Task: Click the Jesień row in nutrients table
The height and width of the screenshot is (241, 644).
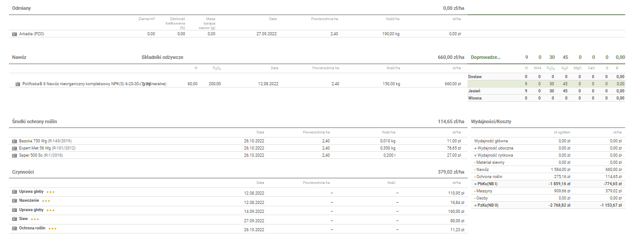Action: (x=475, y=91)
